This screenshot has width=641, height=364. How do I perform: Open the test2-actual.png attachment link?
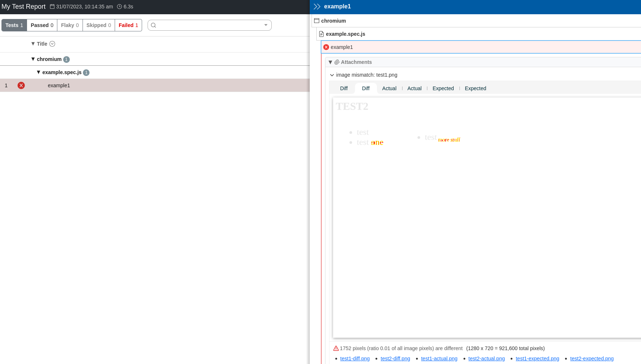tap(487, 359)
